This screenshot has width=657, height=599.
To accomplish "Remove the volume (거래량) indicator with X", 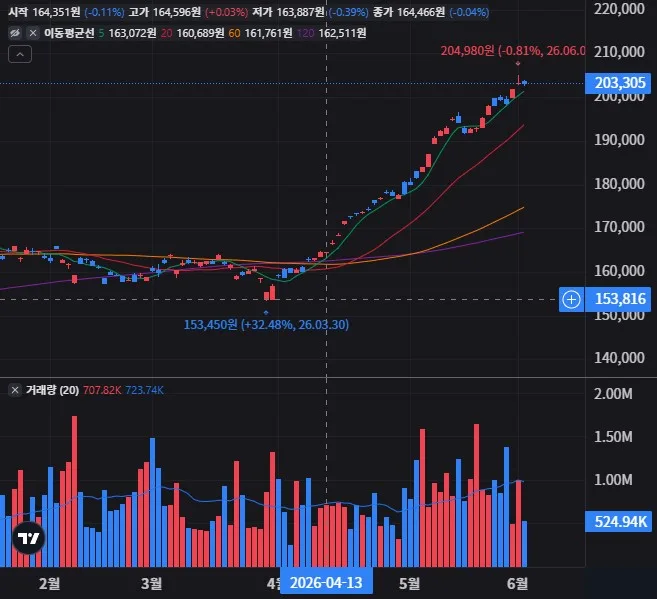I will [15, 390].
